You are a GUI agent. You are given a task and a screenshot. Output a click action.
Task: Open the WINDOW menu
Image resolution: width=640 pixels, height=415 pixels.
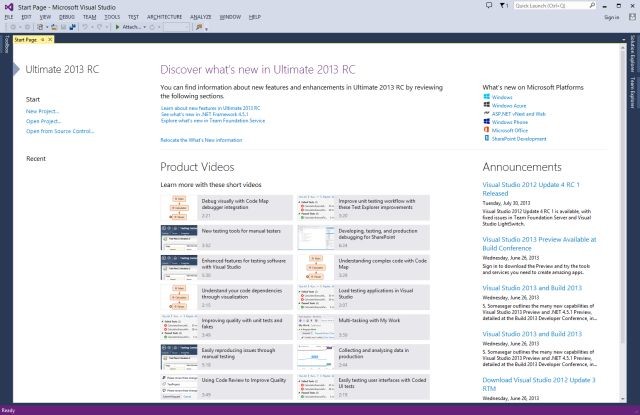coord(230,17)
